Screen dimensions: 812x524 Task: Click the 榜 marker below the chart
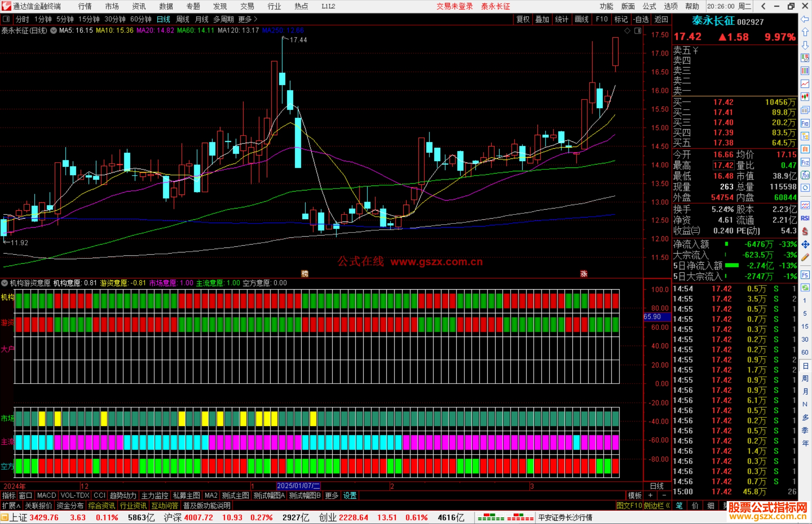point(305,274)
